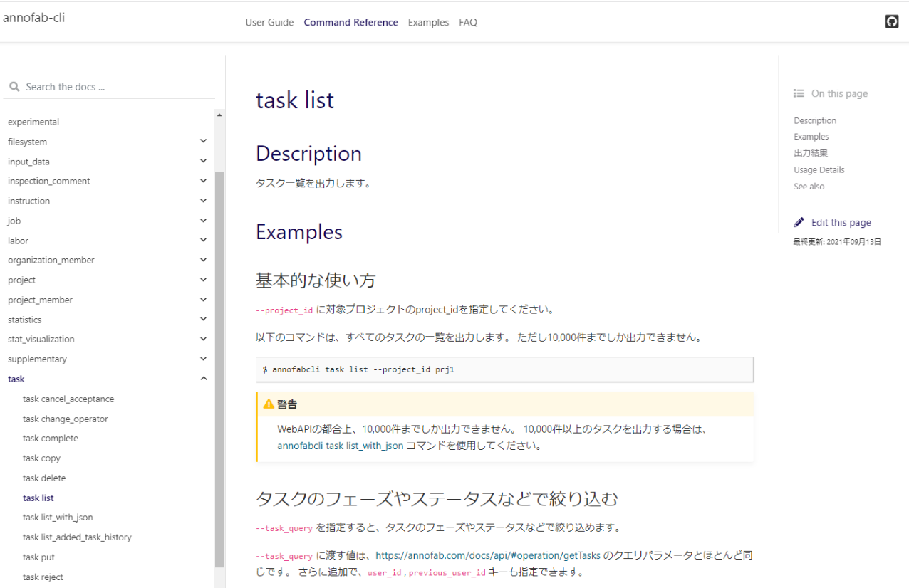909x588 pixels.
Task: Click the On this page list icon
Action: 799,93
